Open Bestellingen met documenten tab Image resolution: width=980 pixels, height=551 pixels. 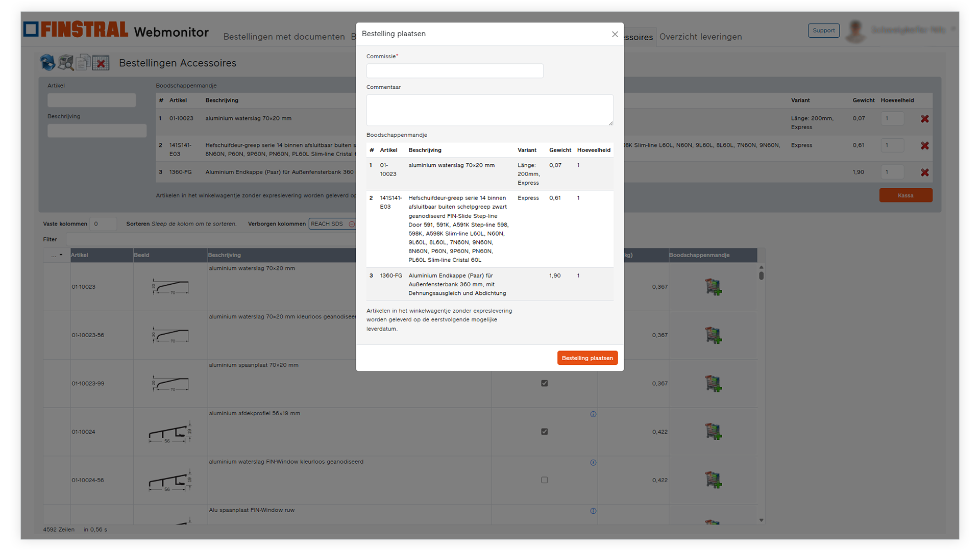(284, 37)
